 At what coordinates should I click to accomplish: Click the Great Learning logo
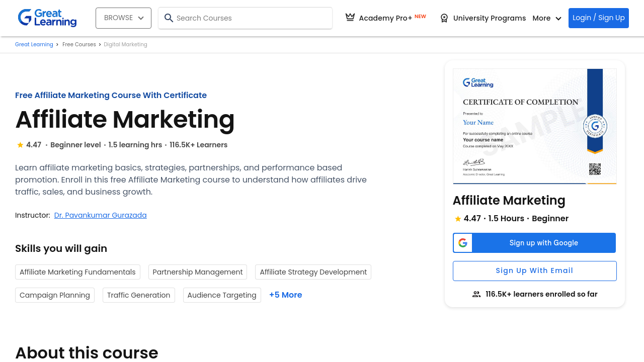tap(47, 18)
